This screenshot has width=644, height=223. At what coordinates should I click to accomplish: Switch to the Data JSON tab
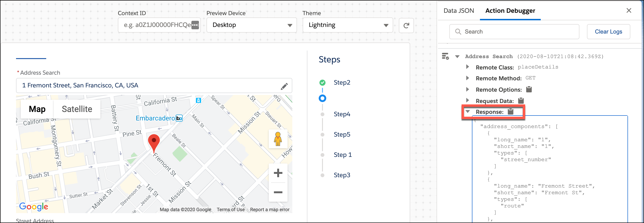pos(458,11)
